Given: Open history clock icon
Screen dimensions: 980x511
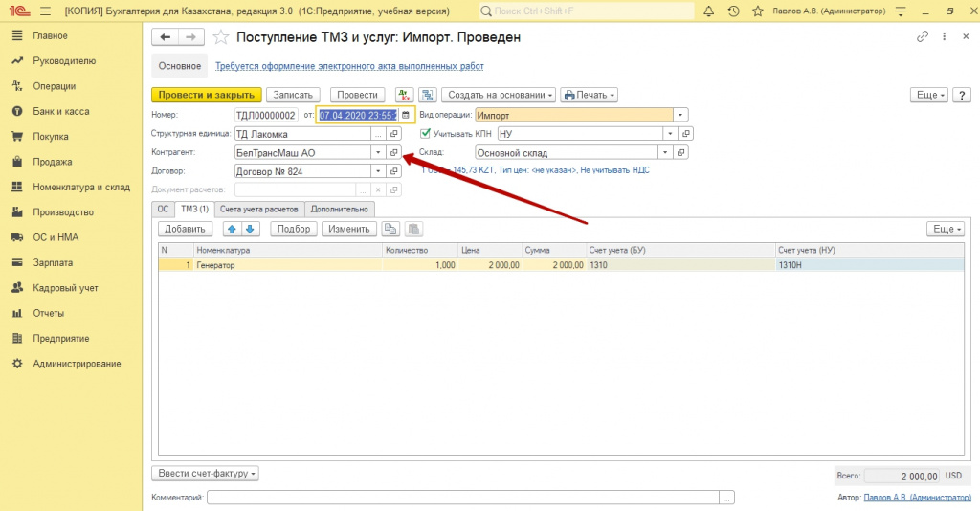Looking at the screenshot, I should click(734, 11).
